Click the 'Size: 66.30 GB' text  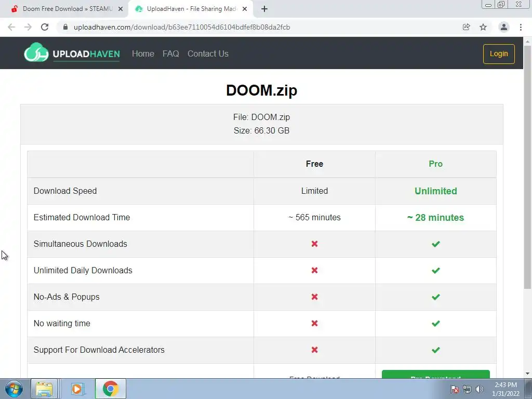[262, 130]
